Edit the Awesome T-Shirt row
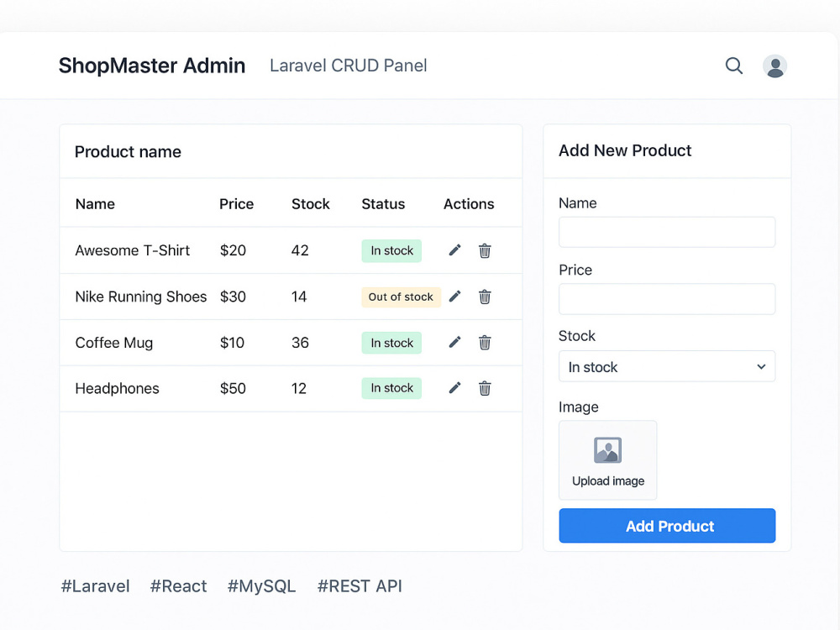 pos(454,250)
